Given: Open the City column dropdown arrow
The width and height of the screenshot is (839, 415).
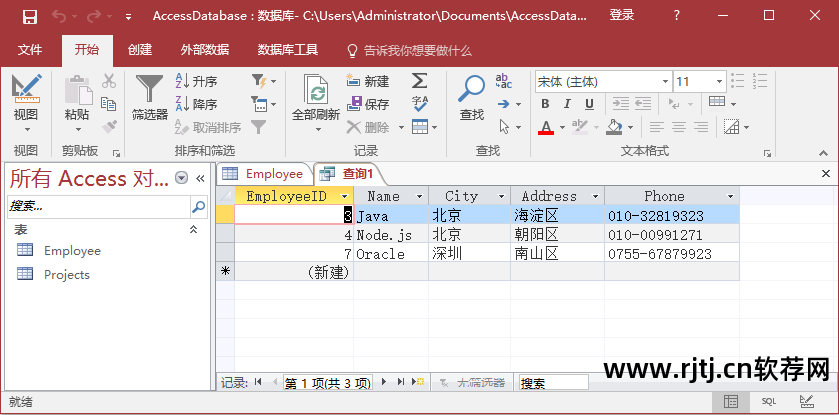Looking at the screenshot, I should coord(501,197).
